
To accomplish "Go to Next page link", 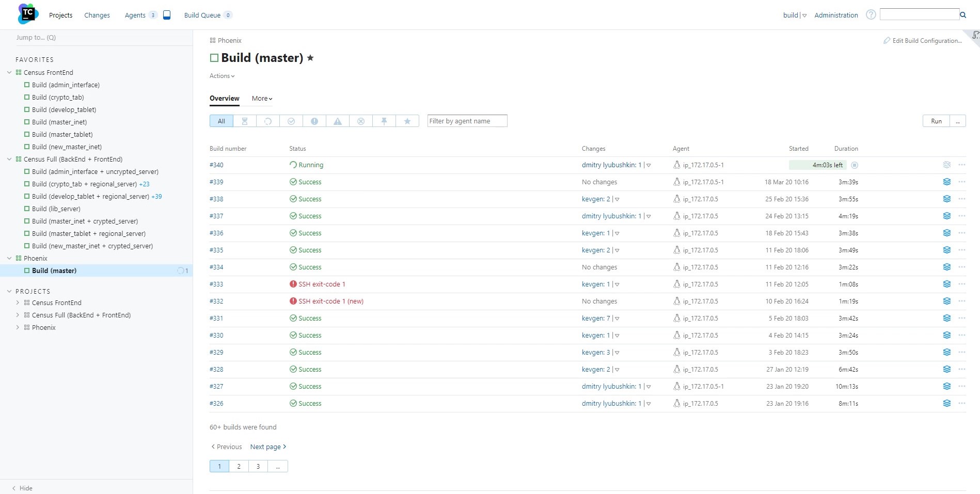I will point(268,447).
